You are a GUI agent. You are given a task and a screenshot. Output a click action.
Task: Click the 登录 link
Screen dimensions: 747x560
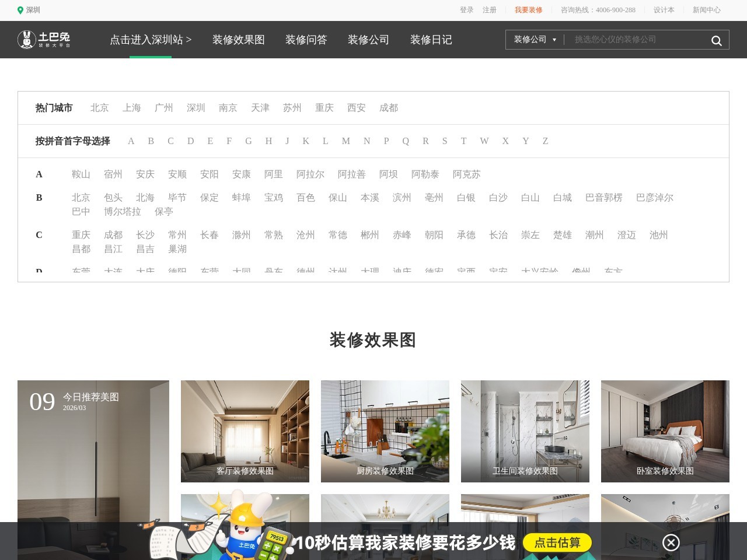click(465, 10)
